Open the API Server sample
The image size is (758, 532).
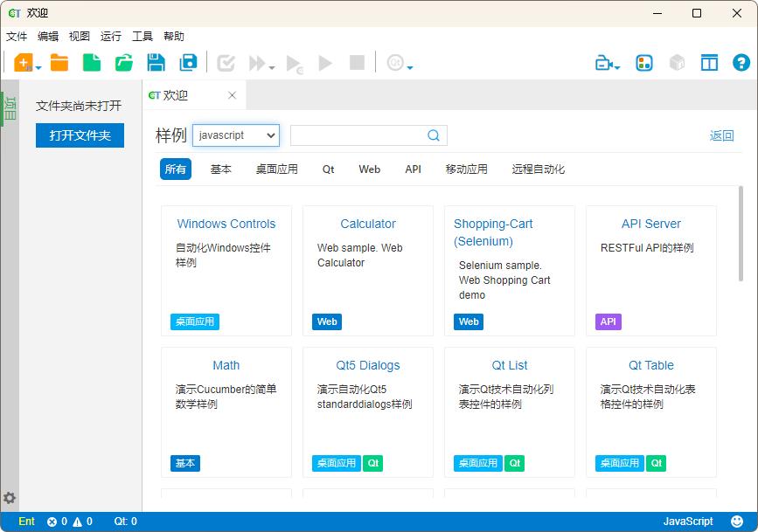(651, 224)
